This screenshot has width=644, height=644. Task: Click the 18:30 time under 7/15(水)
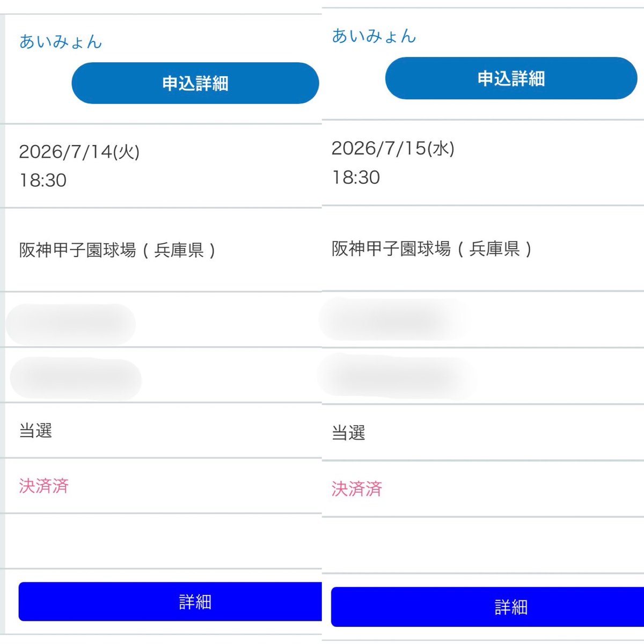pyautogui.click(x=356, y=178)
